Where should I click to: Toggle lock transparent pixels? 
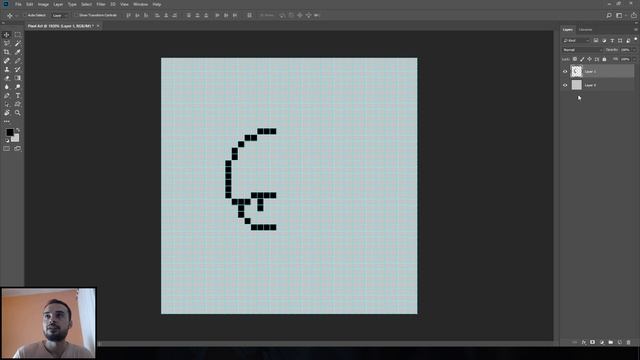(x=575, y=59)
